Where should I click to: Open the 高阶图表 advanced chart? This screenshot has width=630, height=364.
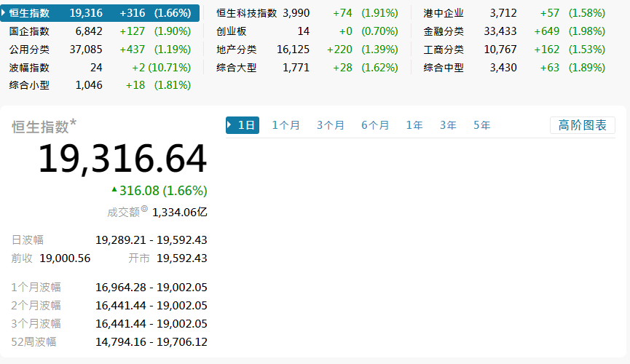tap(582, 125)
